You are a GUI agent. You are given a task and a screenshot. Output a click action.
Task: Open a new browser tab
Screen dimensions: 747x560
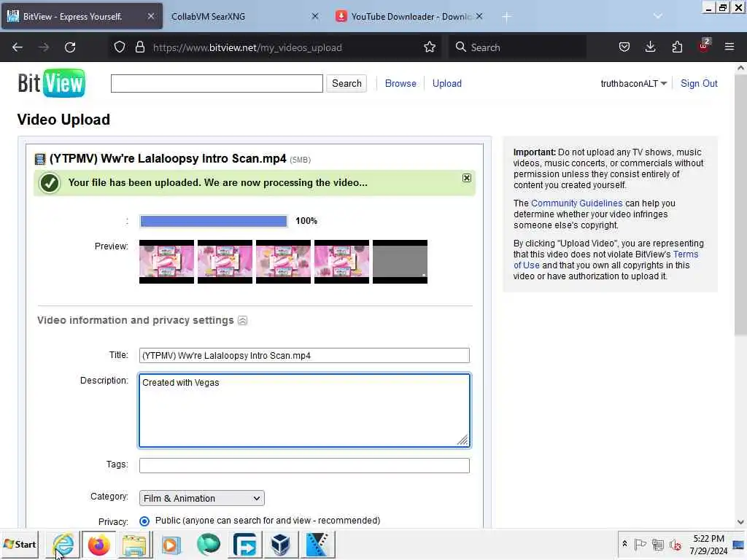coord(506,17)
